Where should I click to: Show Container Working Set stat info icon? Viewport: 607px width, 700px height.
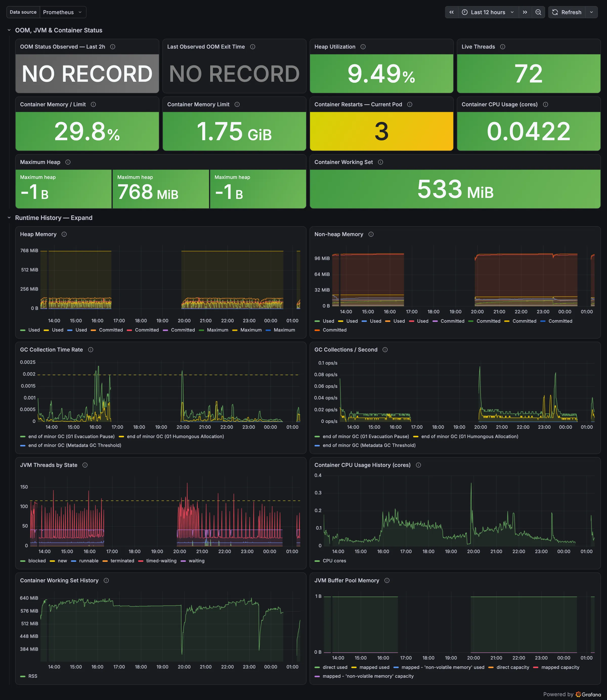point(380,162)
